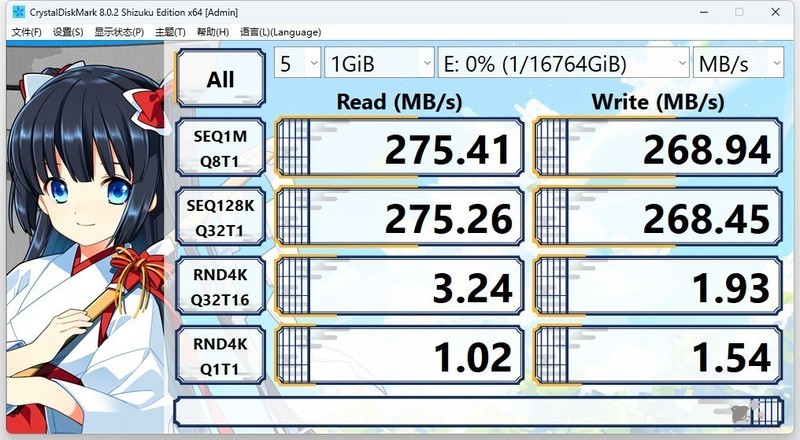This screenshot has width=800, height=440.
Task: Open the 文件(F) menu
Action: tap(26, 32)
